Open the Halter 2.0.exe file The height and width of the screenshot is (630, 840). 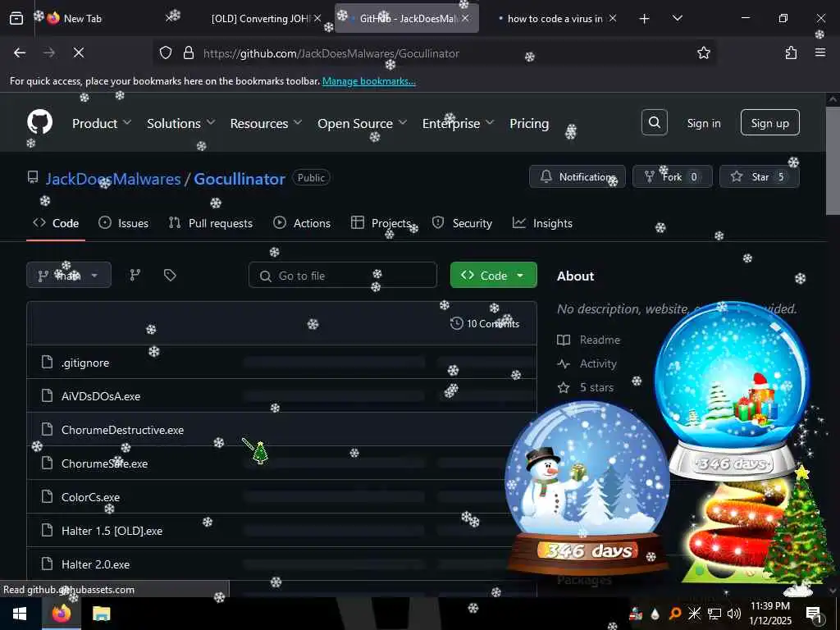(x=95, y=564)
